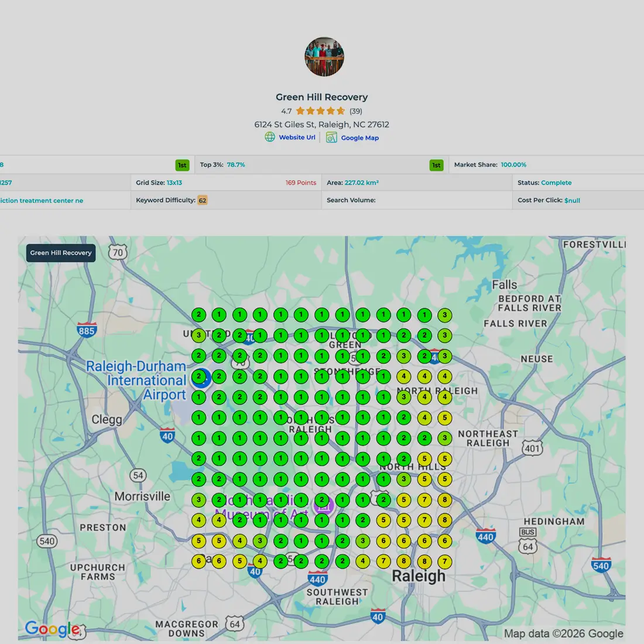The height and width of the screenshot is (644, 644).
Task: Click the NC 54 shield near Morrisville
Action: point(138,475)
